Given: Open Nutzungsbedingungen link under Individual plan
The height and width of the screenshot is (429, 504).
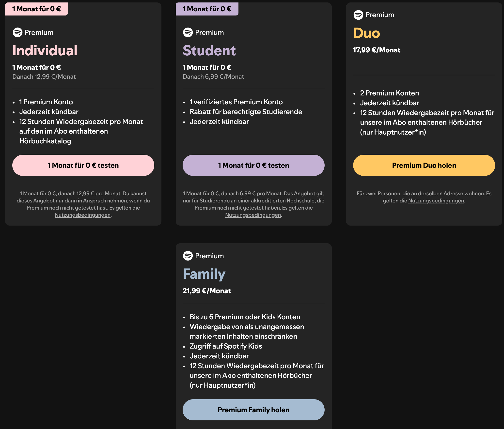Looking at the screenshot, I should pyautogui.click(x=82, y=215).
